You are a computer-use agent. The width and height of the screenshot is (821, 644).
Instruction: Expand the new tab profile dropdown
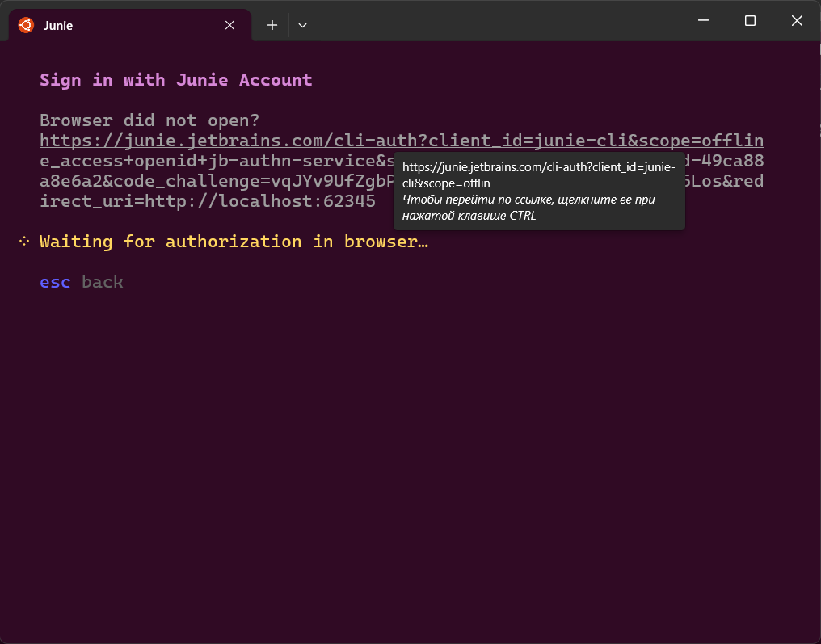(303, 25)
